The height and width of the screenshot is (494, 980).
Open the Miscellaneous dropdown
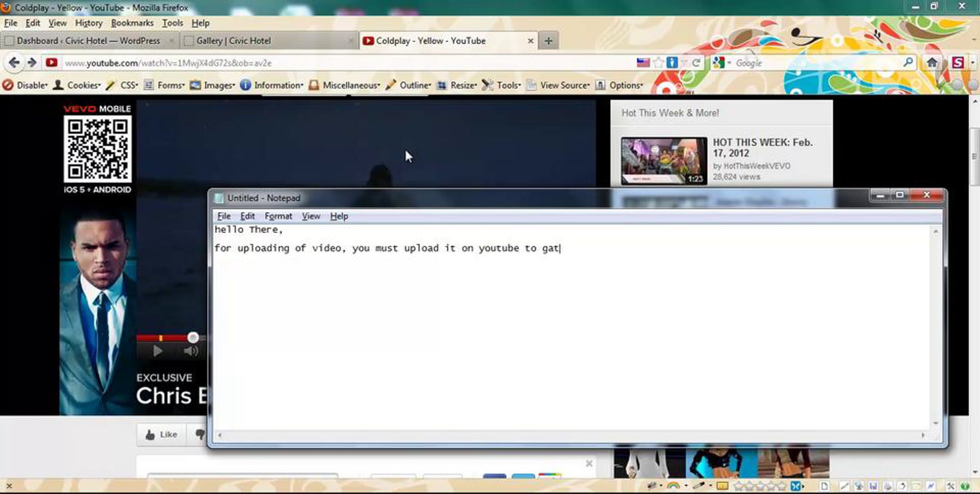click(x=344, y=85)
